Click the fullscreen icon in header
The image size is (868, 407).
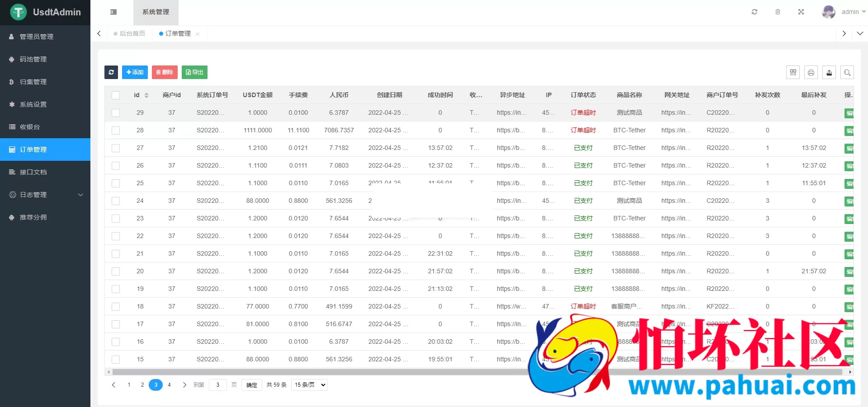(x=801, y=12)
